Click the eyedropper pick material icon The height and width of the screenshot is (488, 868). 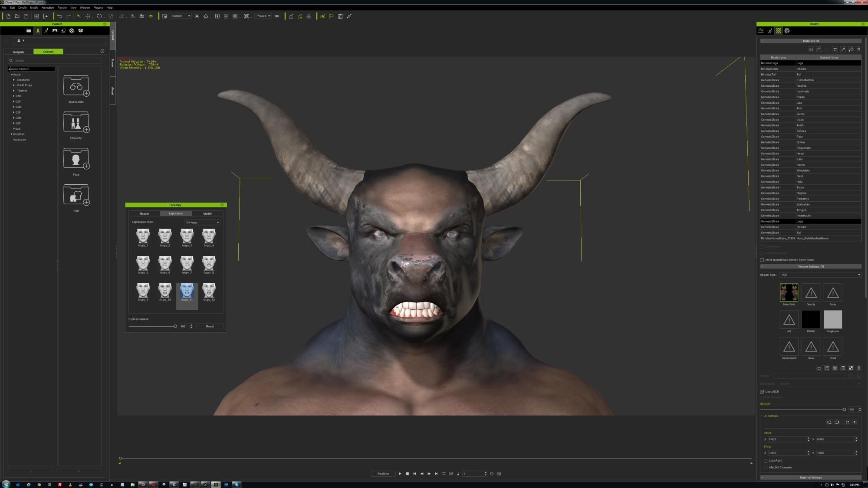pos(843,49)
